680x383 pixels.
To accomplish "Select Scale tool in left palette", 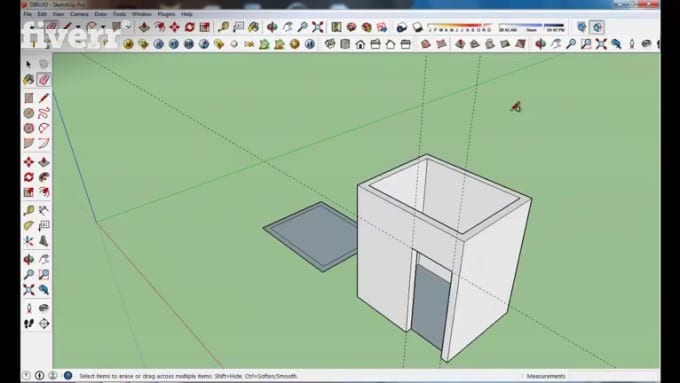I will click(29, 192).
